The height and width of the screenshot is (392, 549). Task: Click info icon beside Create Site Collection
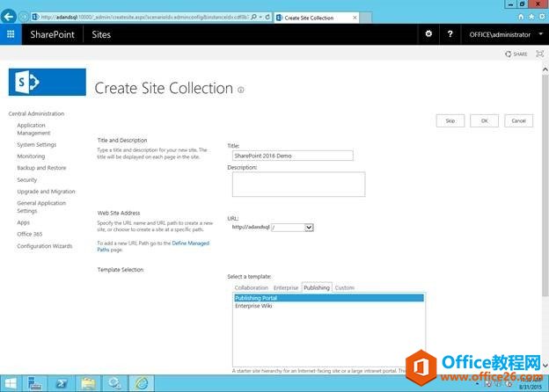pos(241,90)
